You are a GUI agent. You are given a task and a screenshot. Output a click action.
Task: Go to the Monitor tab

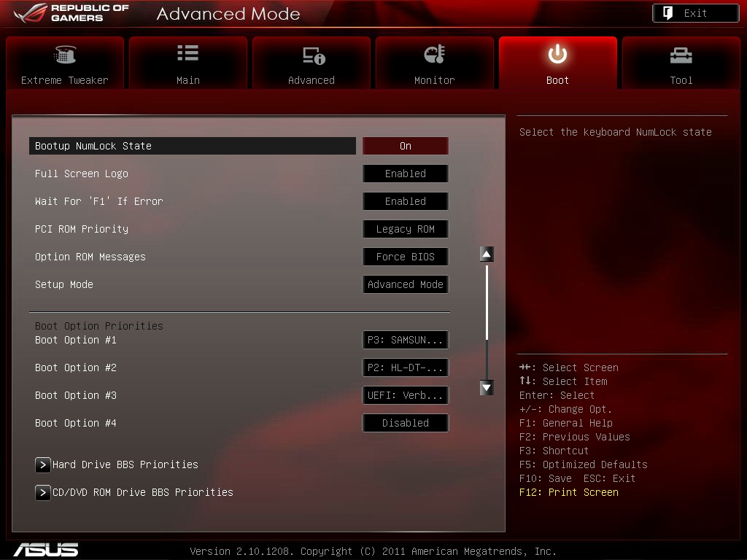coord(435,63)
